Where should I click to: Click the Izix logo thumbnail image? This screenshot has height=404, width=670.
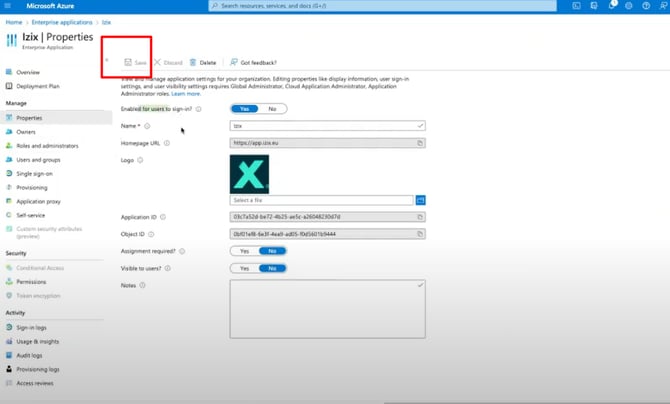coord(250,174)
